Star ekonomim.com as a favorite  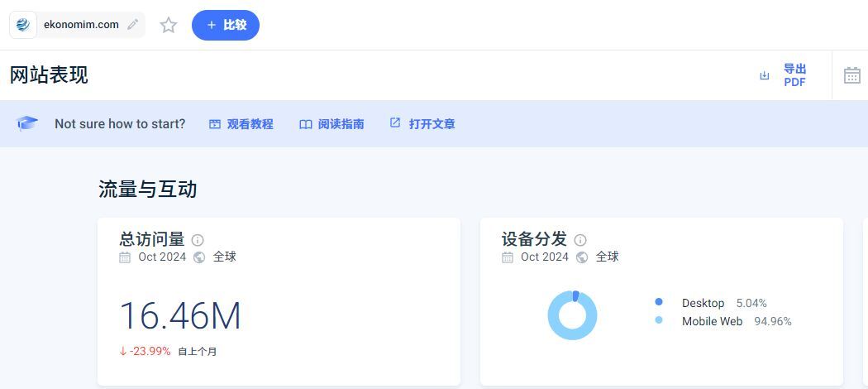coord(169,25)
